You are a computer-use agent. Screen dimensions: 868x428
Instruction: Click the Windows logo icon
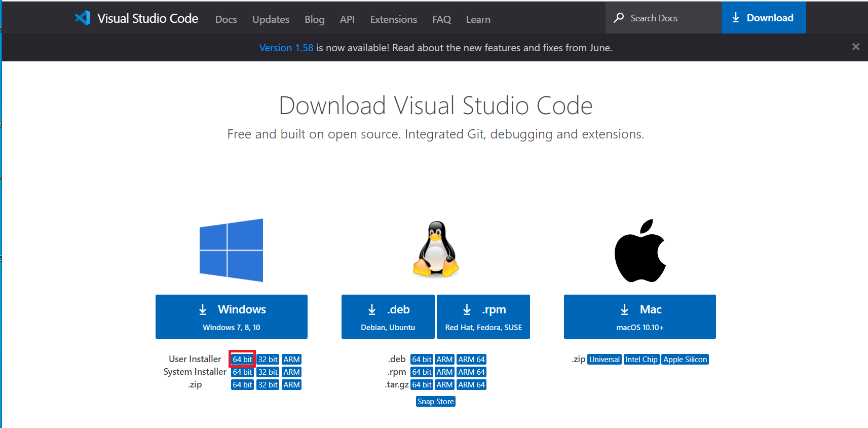231,250
